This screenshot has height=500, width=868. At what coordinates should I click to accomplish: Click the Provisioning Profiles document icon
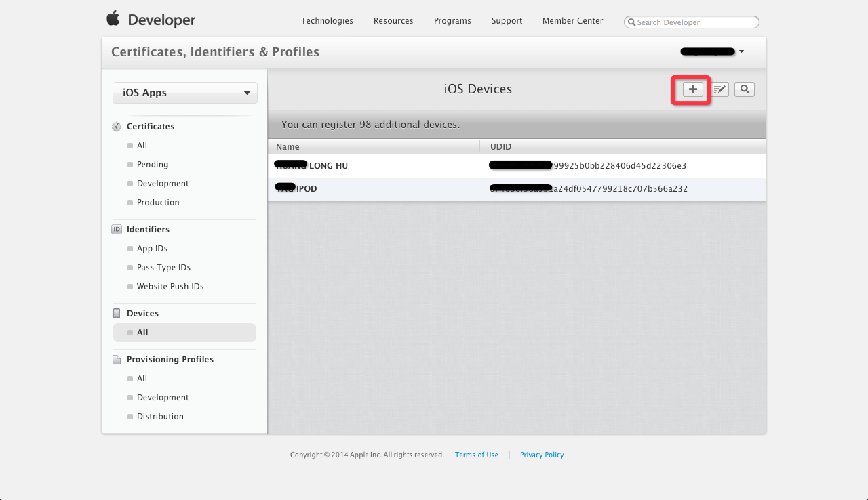tap(117, 360)
